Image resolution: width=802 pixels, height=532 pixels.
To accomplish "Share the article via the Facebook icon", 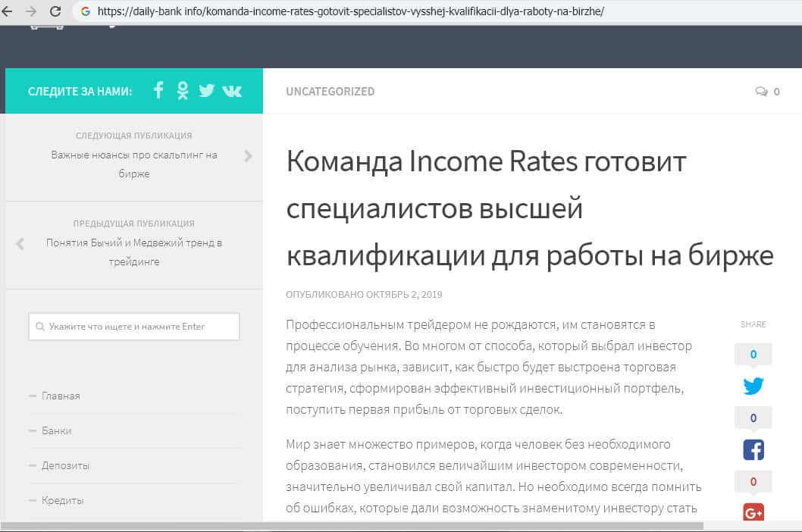I will coord(753,449).
